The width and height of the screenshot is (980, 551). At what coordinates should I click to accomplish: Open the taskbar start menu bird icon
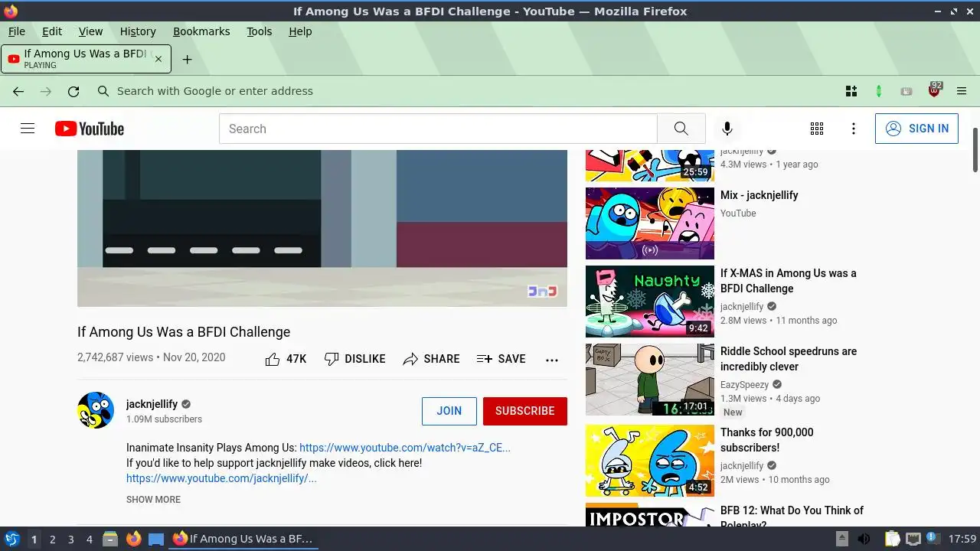12,539
